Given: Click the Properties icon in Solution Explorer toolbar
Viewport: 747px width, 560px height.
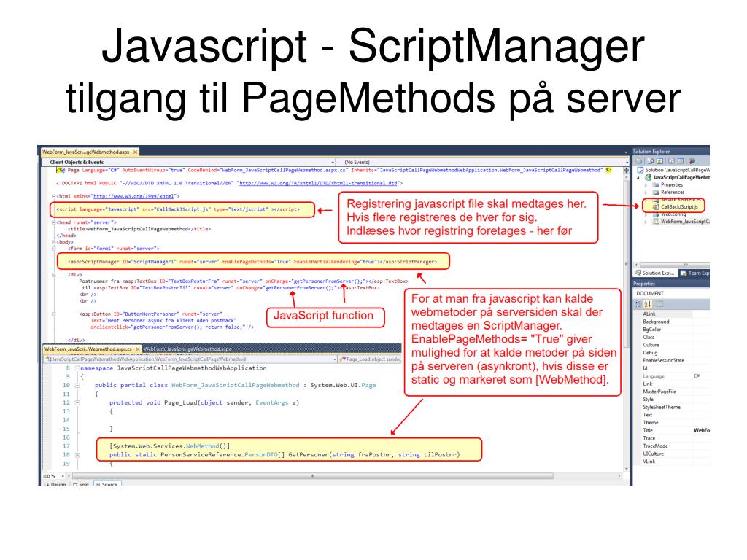Looking at the screenshot, I should tap(639, 161).
